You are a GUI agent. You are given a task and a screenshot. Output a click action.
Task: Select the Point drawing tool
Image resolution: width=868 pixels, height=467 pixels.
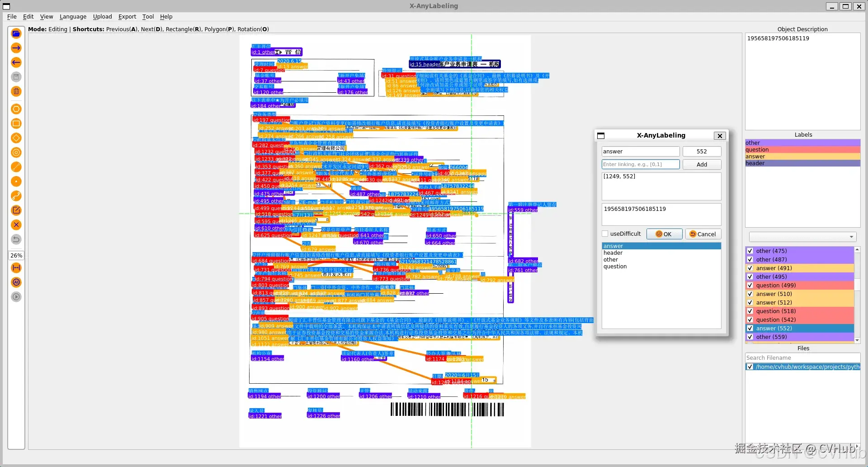coord(16,181)
